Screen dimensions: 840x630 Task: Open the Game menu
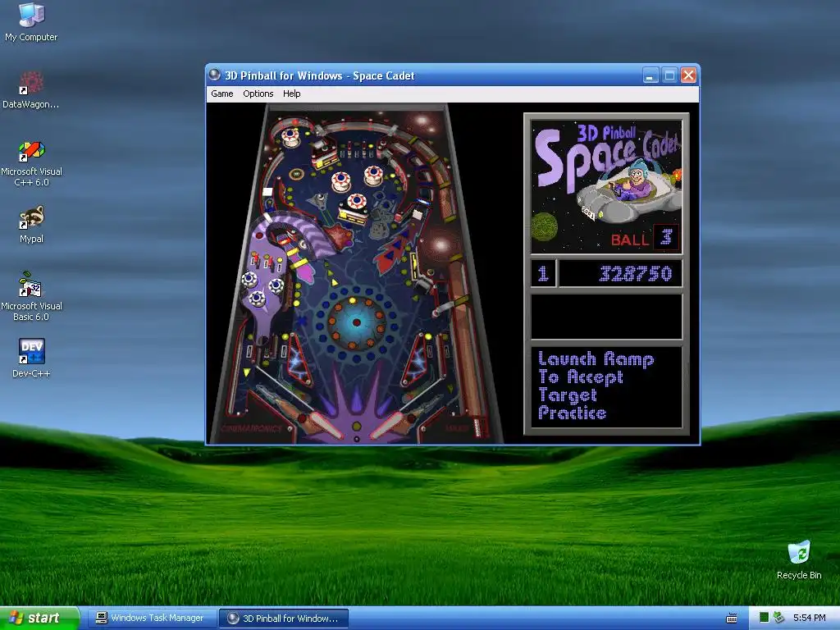tap(221, 94)
